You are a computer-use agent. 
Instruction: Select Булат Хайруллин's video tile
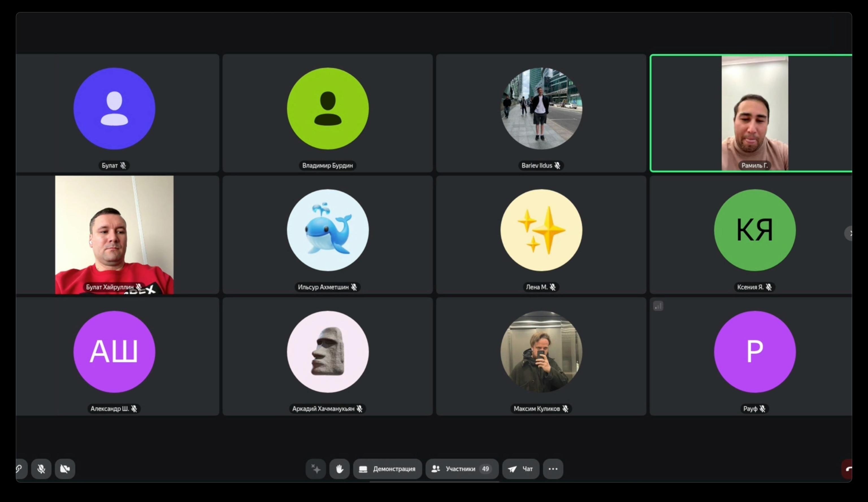(114, 234)
